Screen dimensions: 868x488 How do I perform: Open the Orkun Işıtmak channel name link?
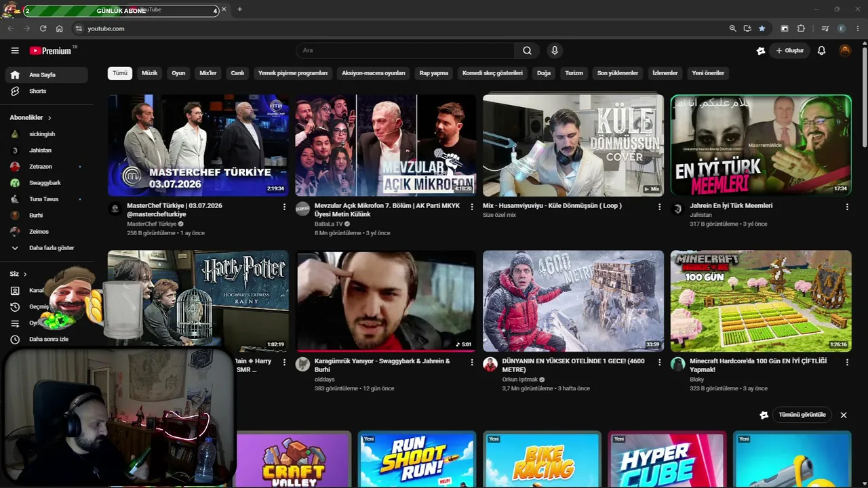click(520, 380)
